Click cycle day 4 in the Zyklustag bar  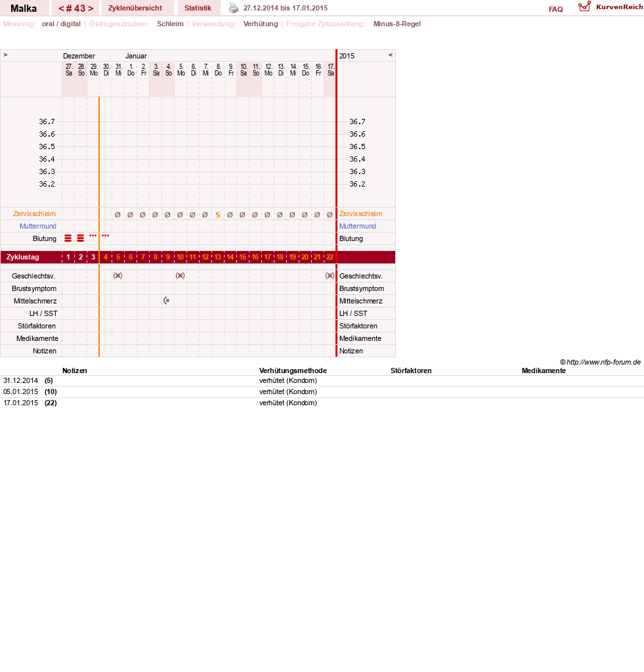click(106, 257)
